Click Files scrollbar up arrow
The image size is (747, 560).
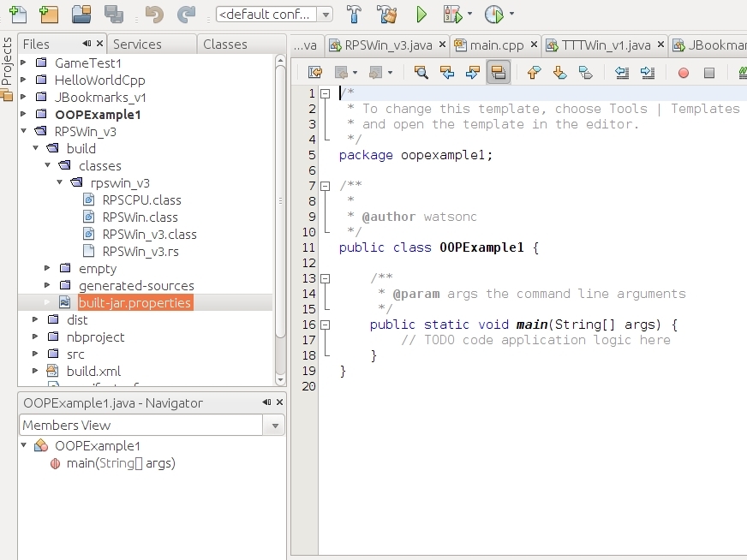[x=280, y=61]
